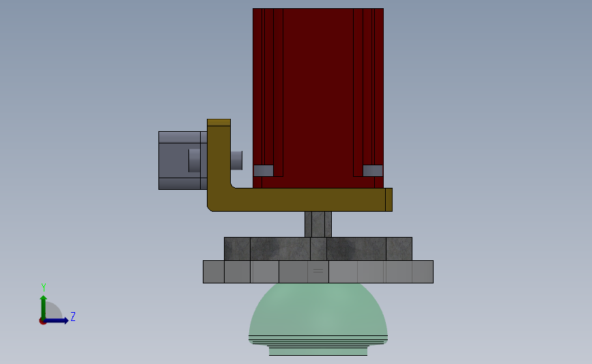Image resolution: width=592 pixels, height=364 pixels.
Task: Click the blue Z axis arrow of triad
Action: tap(57, 321)
